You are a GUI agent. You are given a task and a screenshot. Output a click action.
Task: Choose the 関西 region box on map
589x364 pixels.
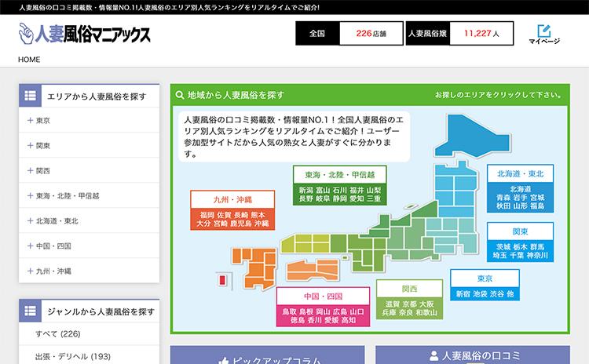tap(409, 288)
